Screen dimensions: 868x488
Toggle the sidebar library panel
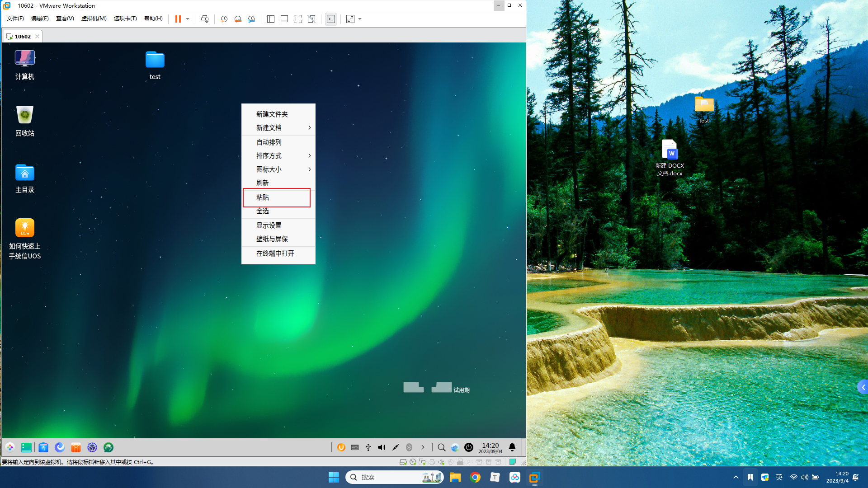(271, 19)
